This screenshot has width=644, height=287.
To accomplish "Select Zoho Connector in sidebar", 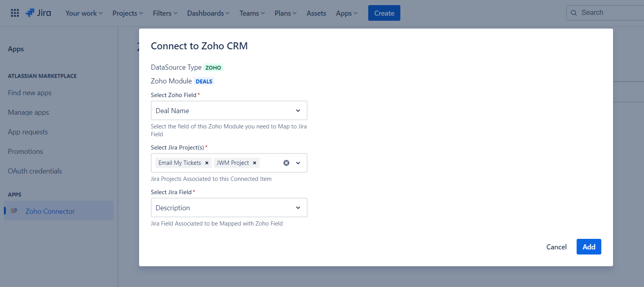I will tap(59, 211).
